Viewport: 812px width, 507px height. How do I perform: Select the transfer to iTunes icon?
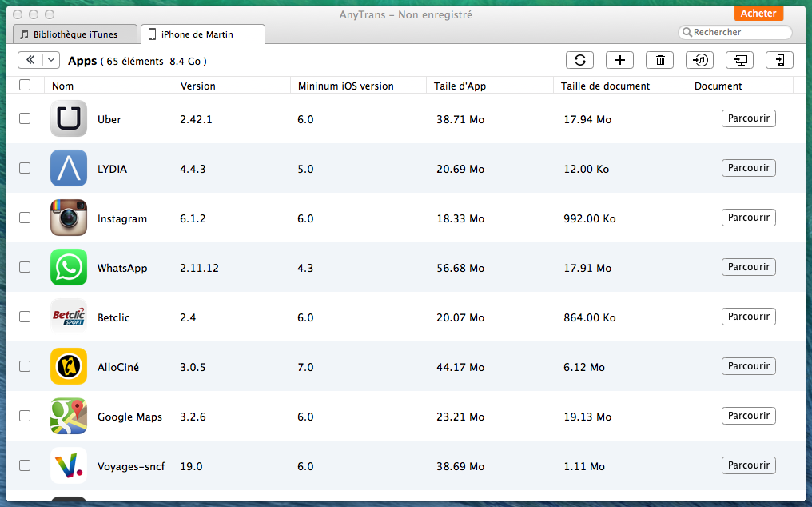(x=699, y=60)
